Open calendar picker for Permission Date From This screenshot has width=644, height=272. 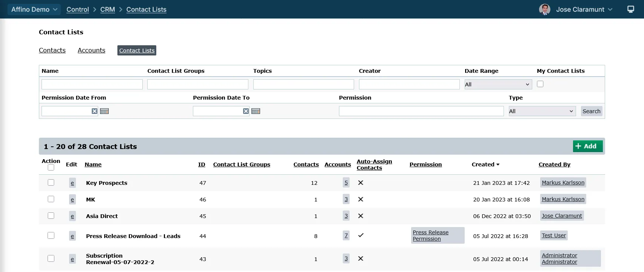(x=105, y=111)
